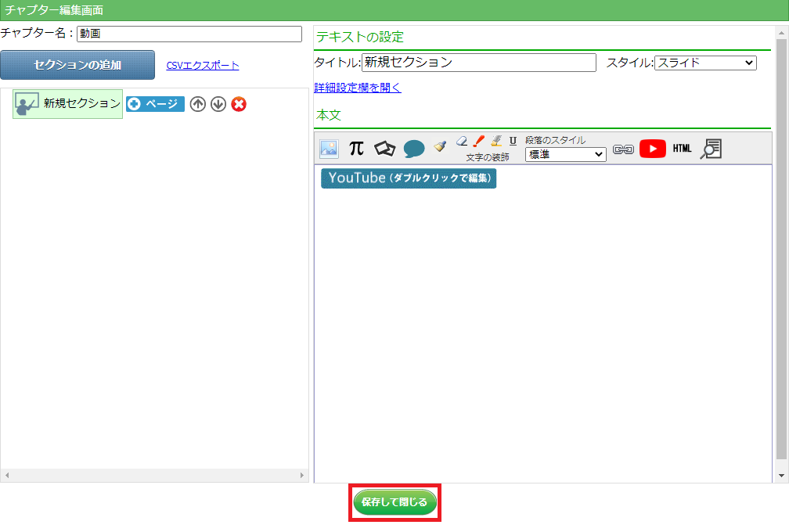The width and height of the screenshot is (789, 532).
Task: Open the 詳細設定欄を開く link
Action: pos(358,88)
